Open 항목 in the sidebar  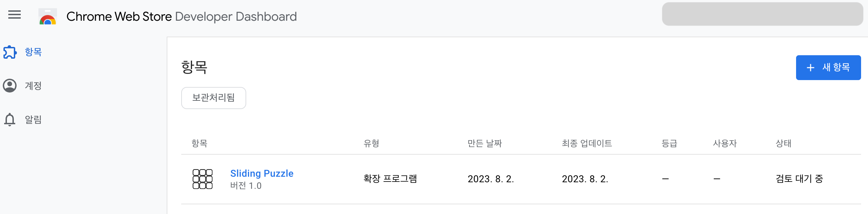click(33, 52)
